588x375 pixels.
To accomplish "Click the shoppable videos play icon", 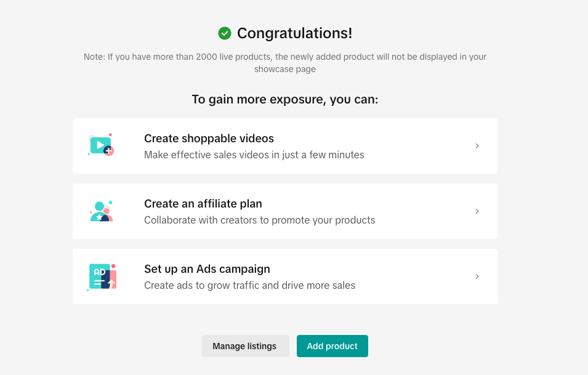I will click(101, 145).
